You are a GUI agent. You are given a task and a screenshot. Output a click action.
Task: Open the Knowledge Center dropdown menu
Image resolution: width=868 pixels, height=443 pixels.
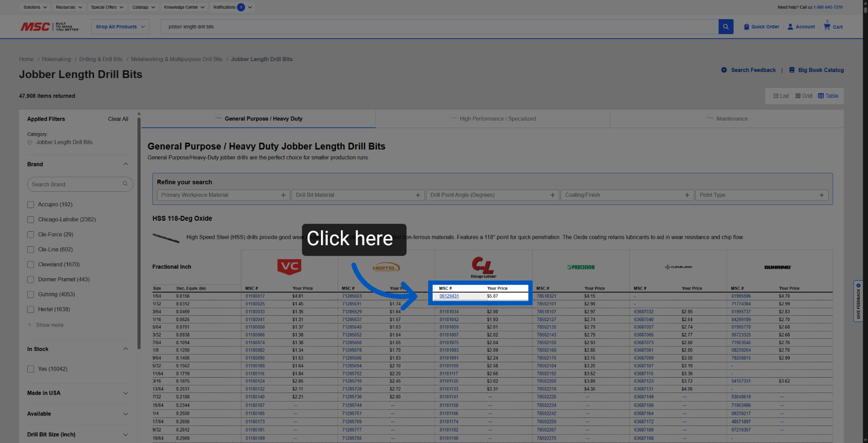[184, 7]
